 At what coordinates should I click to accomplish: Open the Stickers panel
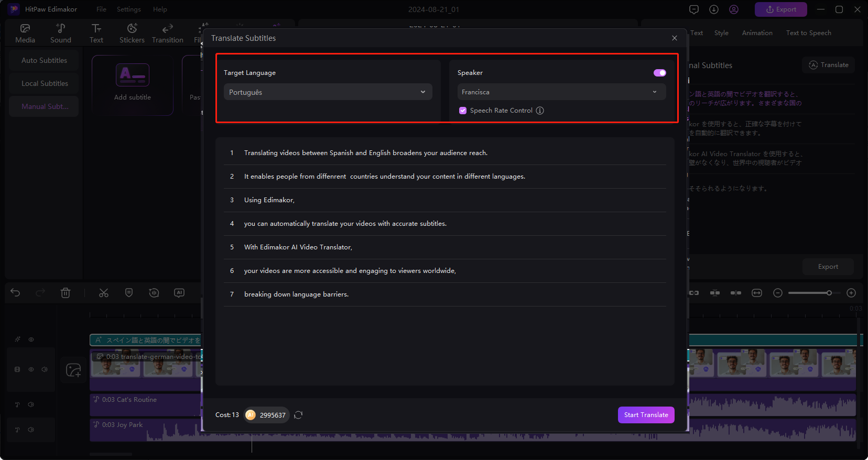point(132,34)
